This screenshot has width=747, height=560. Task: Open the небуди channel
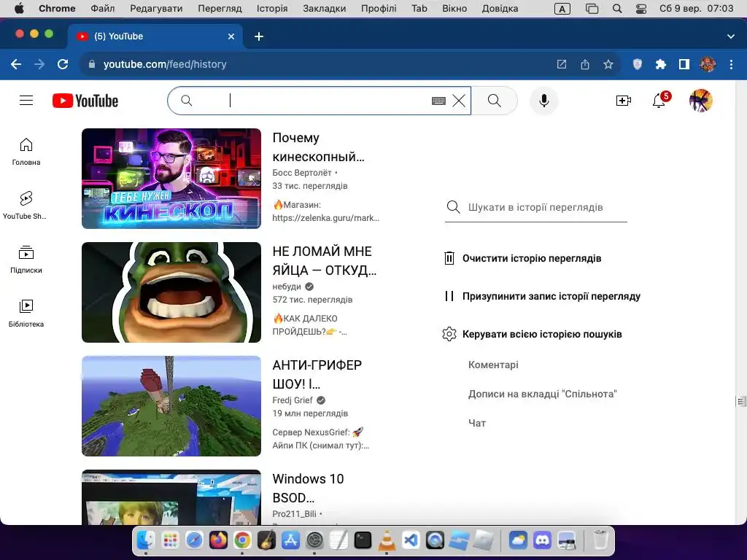point(287,286)
